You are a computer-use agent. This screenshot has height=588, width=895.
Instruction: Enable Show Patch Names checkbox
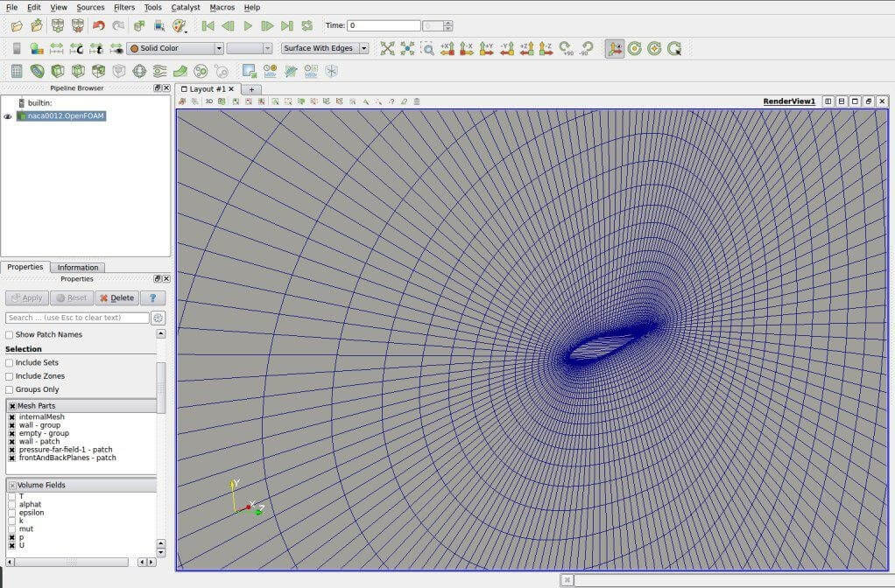click(9, 335)
